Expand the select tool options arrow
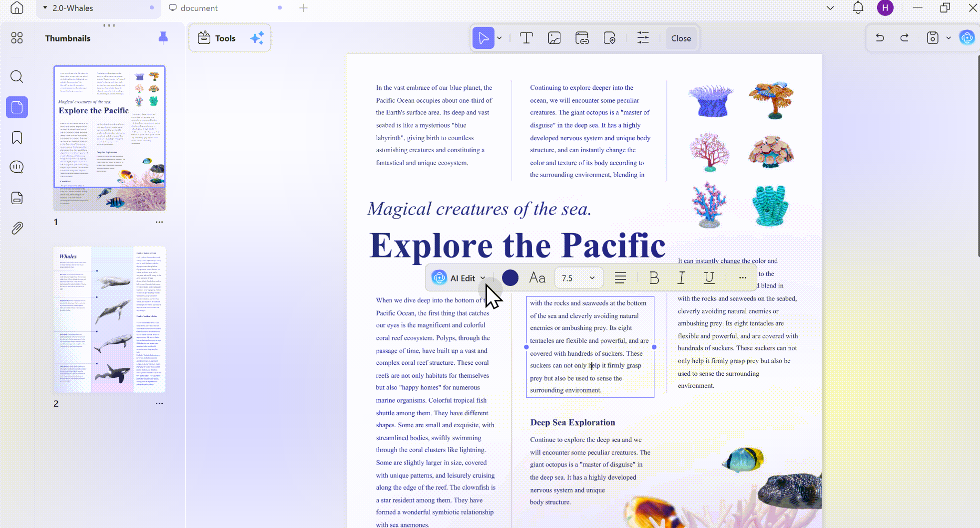Viewport: 980px width, 528px height. pos(499,38)
